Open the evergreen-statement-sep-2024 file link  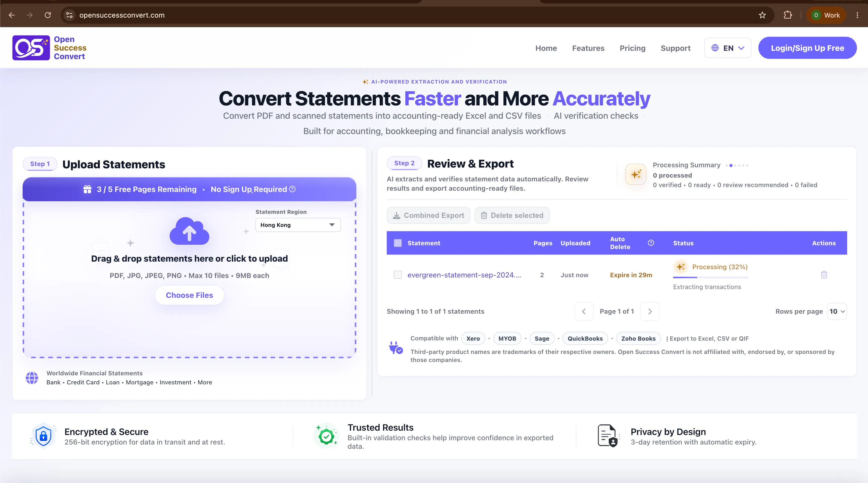point(464,275)
